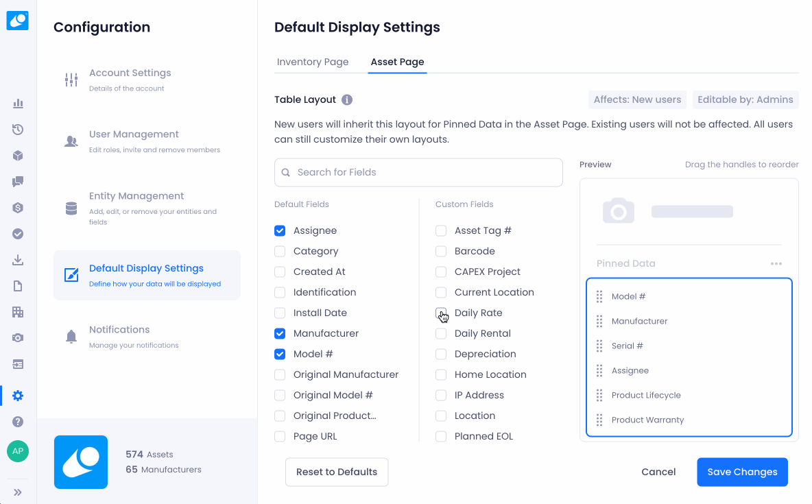The image size is (812, 504).
Task: Open the document file sidebar icon
Action: click(18, 286)
